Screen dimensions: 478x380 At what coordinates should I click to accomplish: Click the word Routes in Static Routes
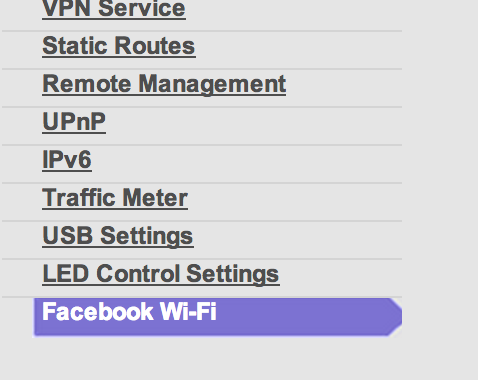click(x=155, y=46)
